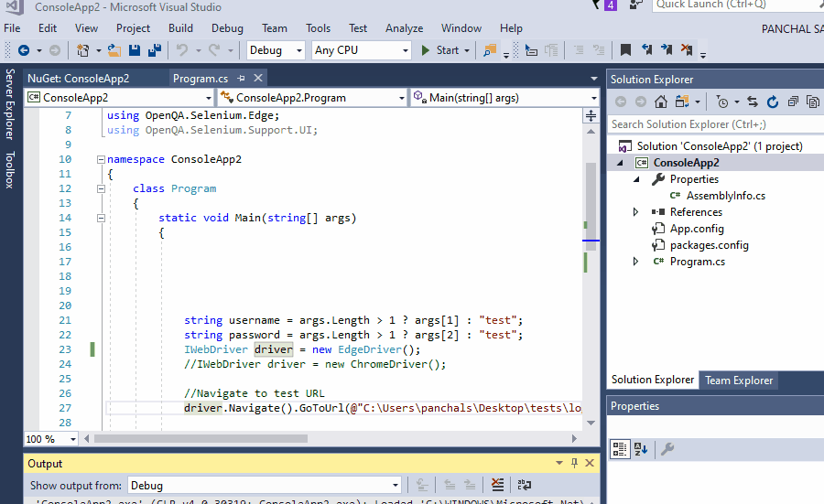Click Collapse All icon in Solution Explorer

click(x=793, y=102)
